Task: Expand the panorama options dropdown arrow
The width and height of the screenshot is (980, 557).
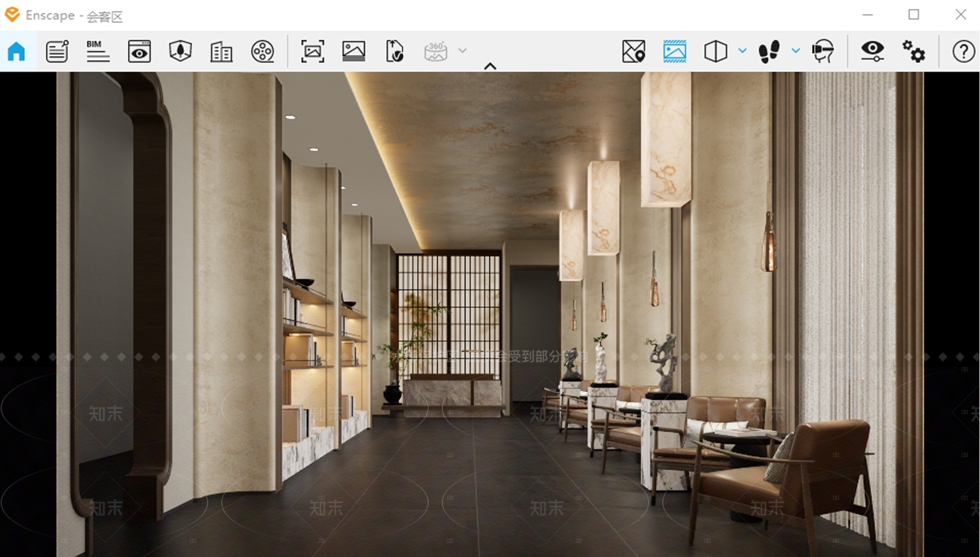Action: [x=462, y=51]
